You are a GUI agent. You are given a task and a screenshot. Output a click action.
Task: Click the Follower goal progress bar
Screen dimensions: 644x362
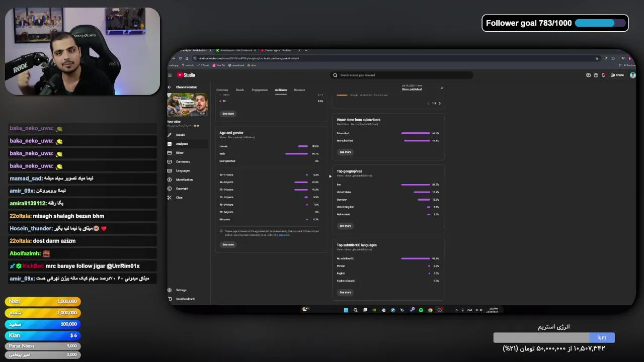tap(601, 23)
